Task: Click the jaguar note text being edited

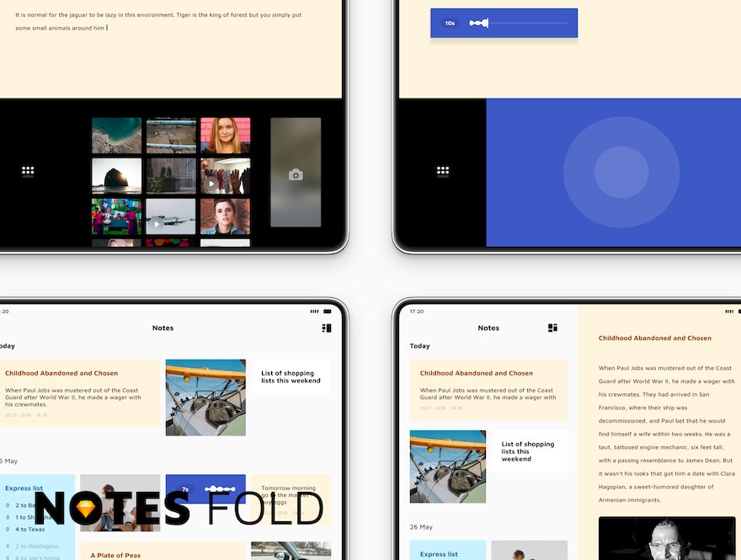Action: click(x=158, y=21)
